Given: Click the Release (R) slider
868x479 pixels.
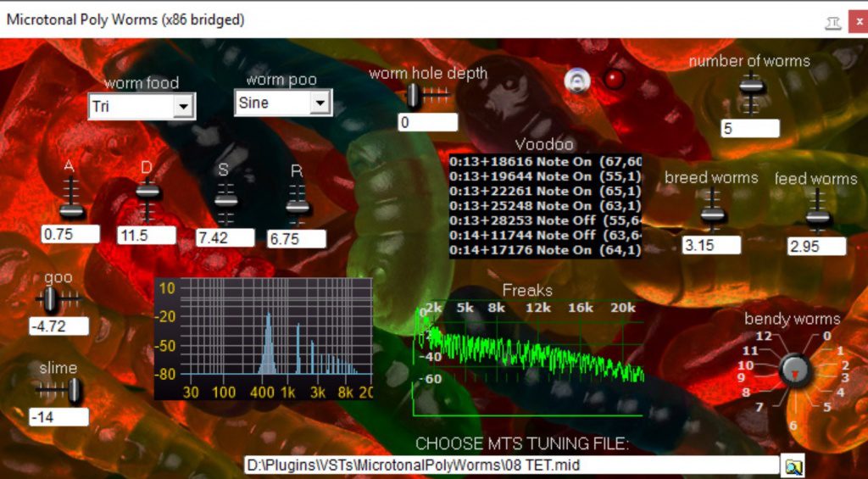Looking at the screenshot, I should 298,205.
